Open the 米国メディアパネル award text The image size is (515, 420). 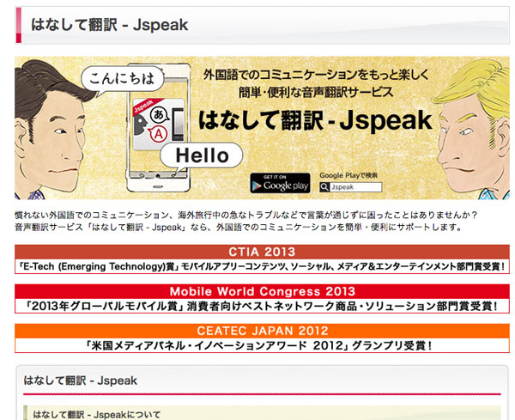(262, 345)
